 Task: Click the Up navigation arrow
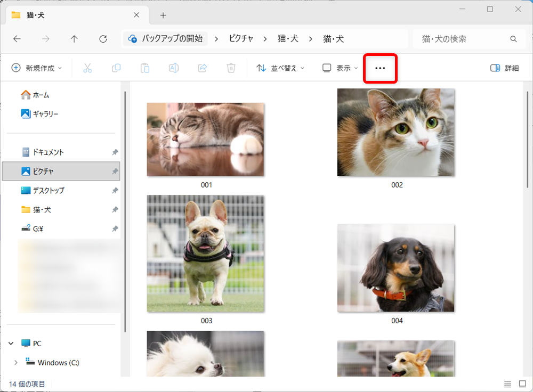(x=74, y=38)
